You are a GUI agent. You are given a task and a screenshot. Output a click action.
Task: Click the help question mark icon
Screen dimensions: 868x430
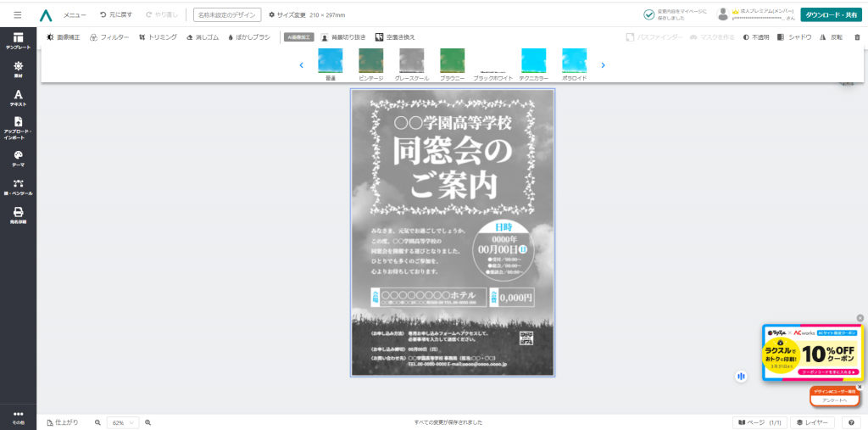851,422
